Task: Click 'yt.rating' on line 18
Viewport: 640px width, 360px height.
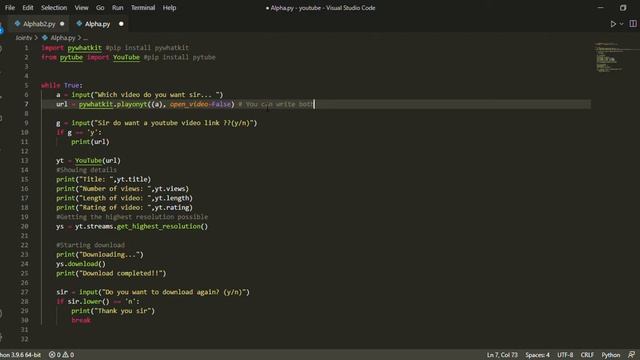Action: click(172, 207)
